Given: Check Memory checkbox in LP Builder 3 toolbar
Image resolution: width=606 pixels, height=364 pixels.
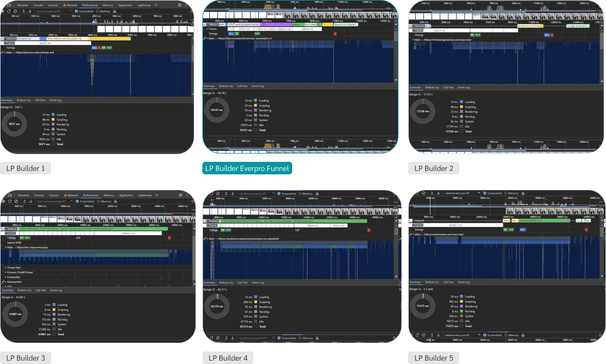Looking at the screenshot, I should (x=99, y=201).
